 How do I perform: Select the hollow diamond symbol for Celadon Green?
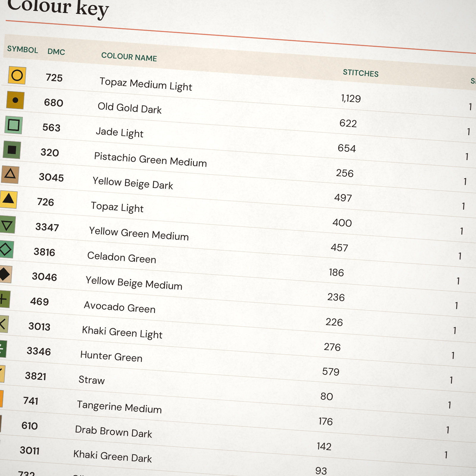[x=6, y=249]
